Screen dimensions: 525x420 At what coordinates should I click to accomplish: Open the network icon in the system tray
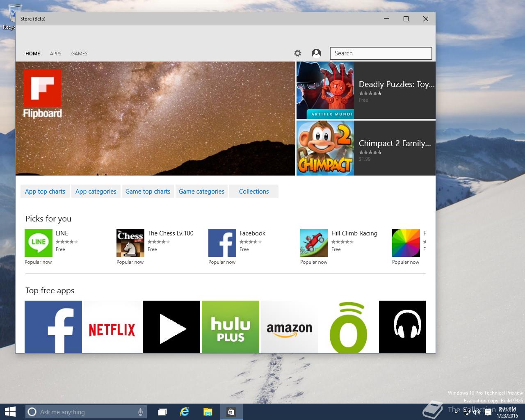[467, 412]
